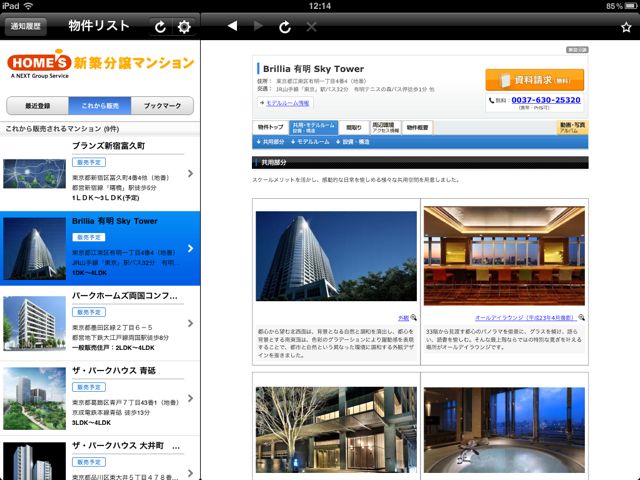Stop loading with the X icon
This screenshot has width=640, height=480.
(311, 27)
